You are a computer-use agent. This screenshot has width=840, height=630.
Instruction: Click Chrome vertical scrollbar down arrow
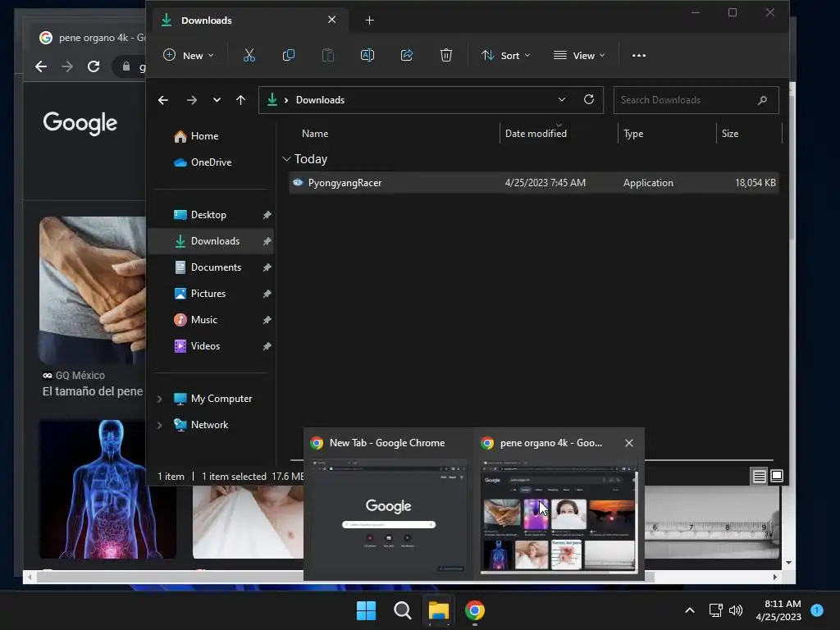point(788,563)
